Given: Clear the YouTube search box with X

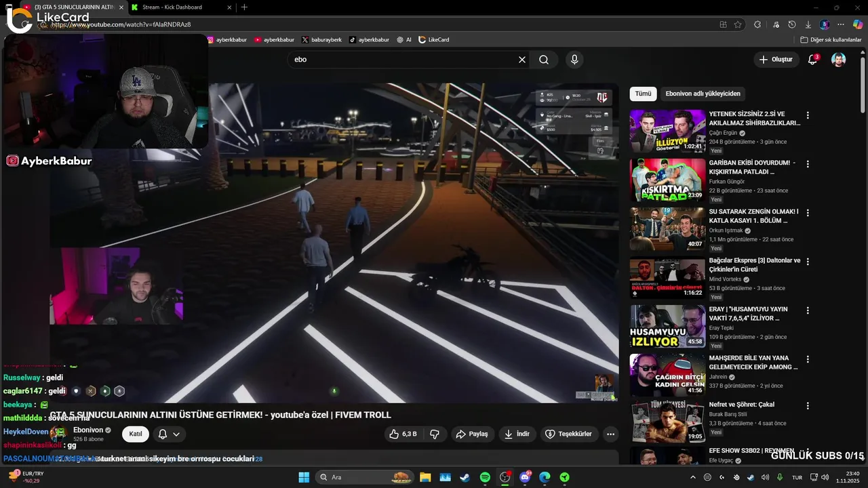Looking at the screenshot, I should (522, 60).
